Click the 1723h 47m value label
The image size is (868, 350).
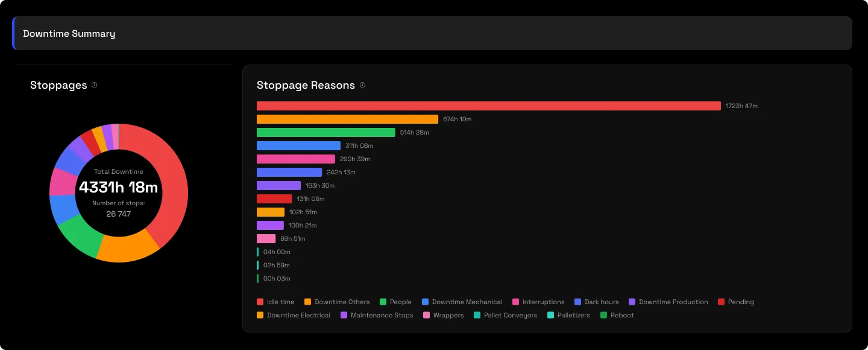pyautogui.click(x=741, y=106)
